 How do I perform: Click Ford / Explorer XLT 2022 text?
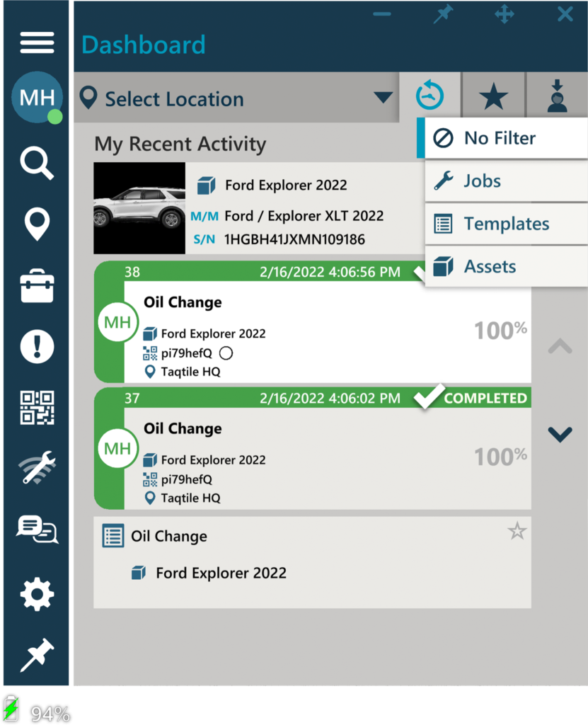(304, 216)
